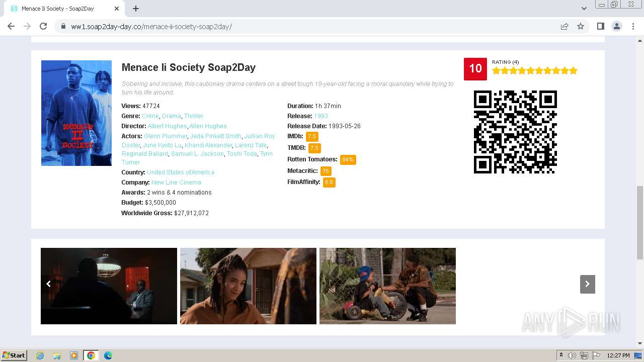Show next gallery image with right arrow

tap(588, 284)
